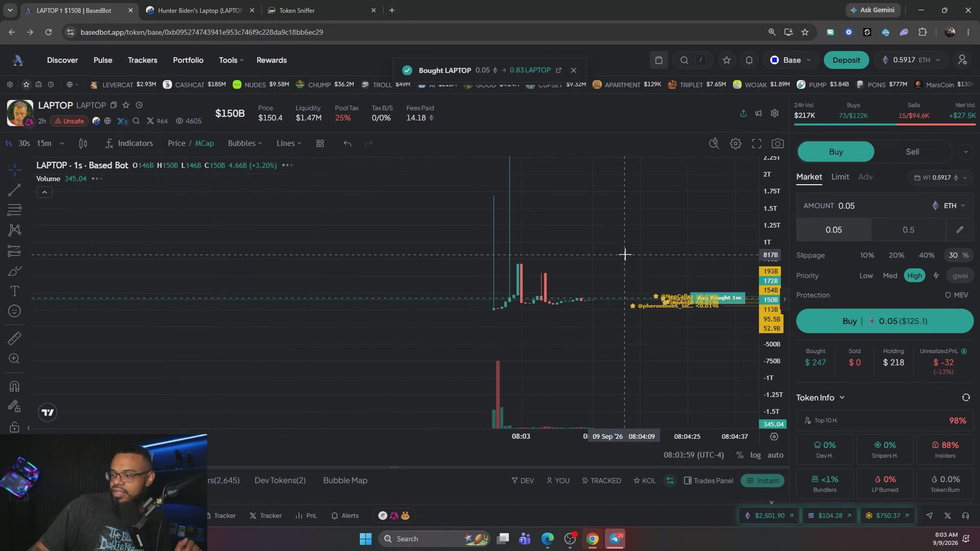Share the token via upload icon
The height and width of the screenshot is (551, 980).
pos(743,113)
